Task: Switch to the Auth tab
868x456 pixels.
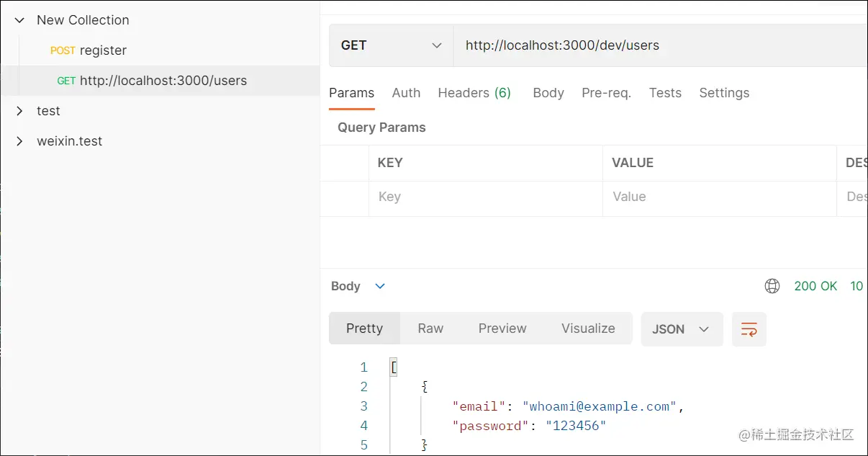Action: [406, 93]
